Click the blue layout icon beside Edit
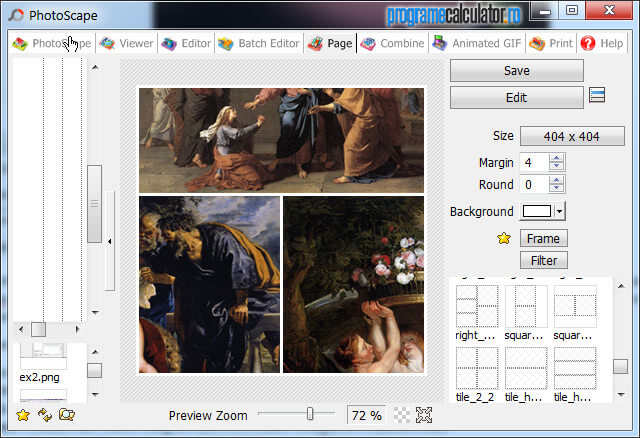Screen dimensions: 640x438 597,96
